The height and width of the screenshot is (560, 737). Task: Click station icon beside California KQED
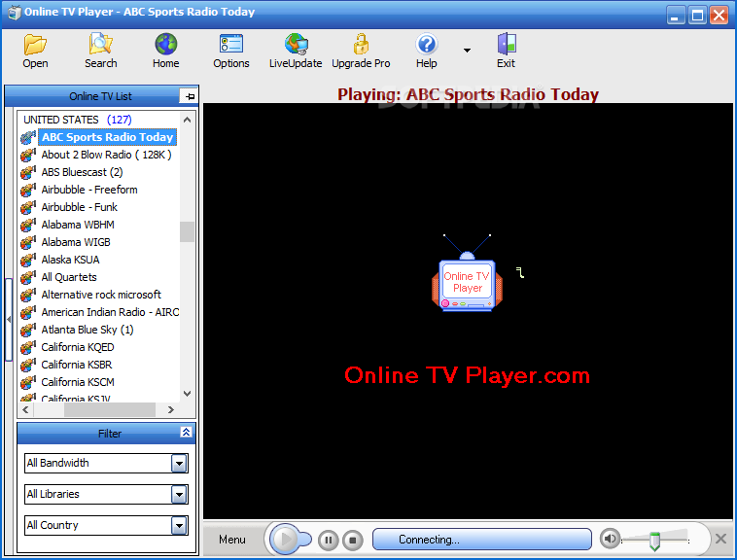28,347
